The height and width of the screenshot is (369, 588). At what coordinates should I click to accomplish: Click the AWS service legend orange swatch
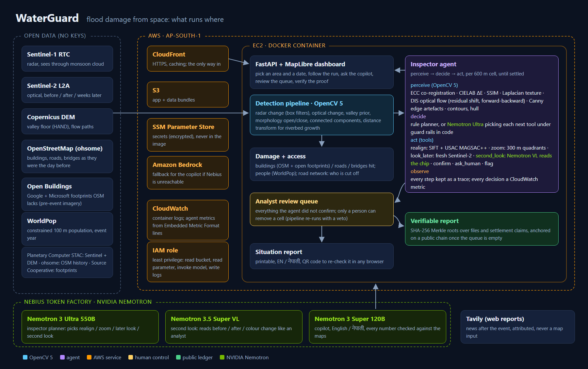point(89,357)
